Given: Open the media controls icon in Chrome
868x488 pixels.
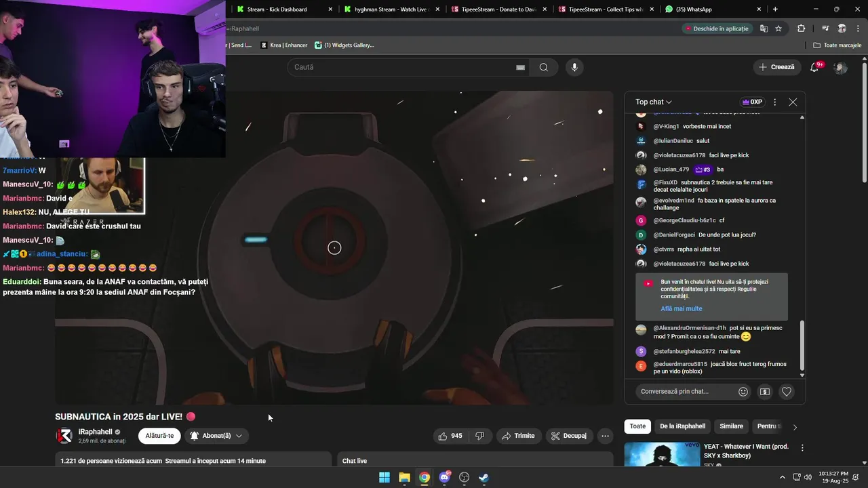Looking at the screenshot, I should click(825, 28).
